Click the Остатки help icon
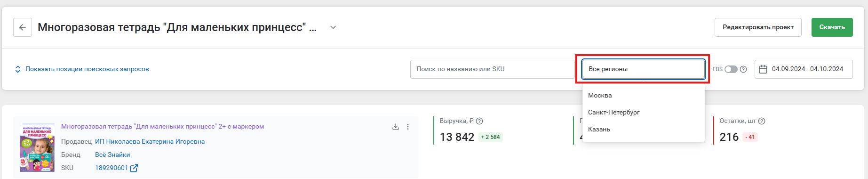 762,121
